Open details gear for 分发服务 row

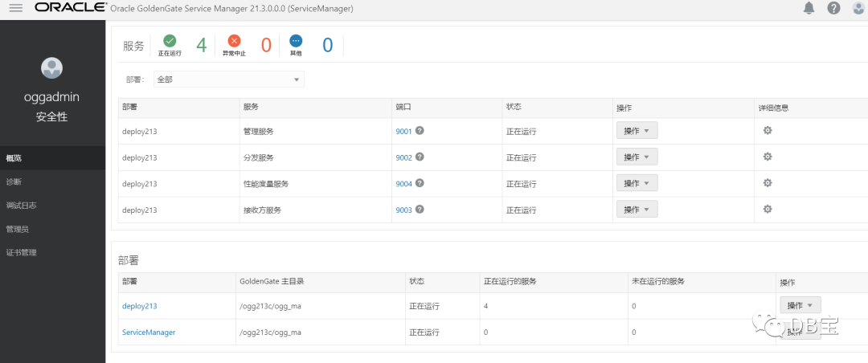click(x=768, y=157)
